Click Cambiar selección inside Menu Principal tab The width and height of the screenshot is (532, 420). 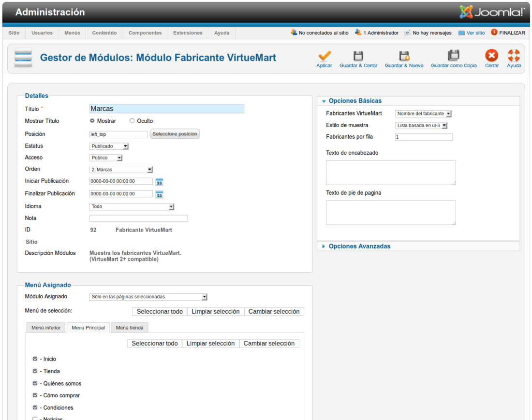(x=269, y=343)
